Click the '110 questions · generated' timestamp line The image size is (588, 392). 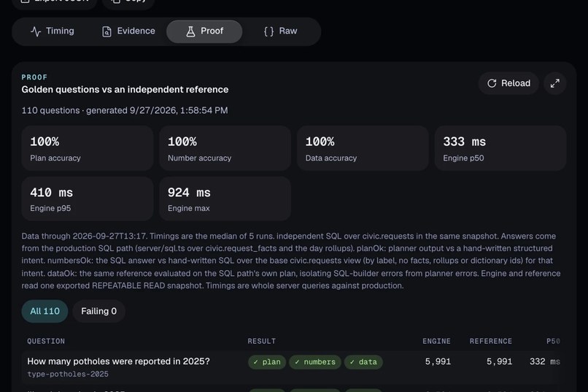125,111
